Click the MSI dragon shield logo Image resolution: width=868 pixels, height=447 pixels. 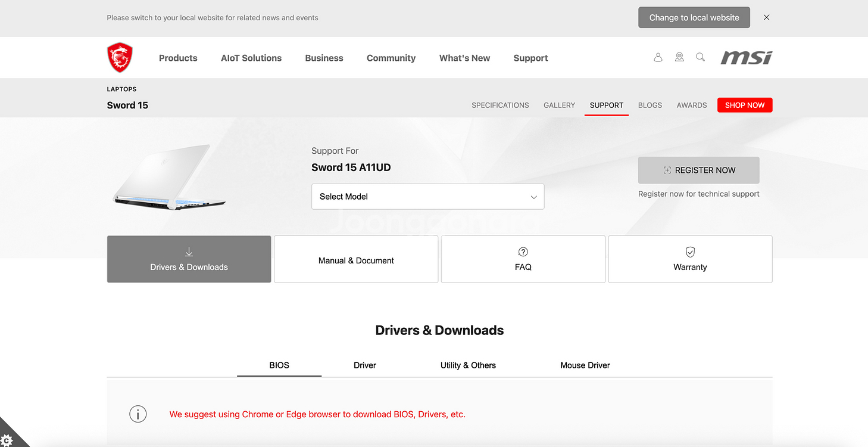tap(120, 58)
